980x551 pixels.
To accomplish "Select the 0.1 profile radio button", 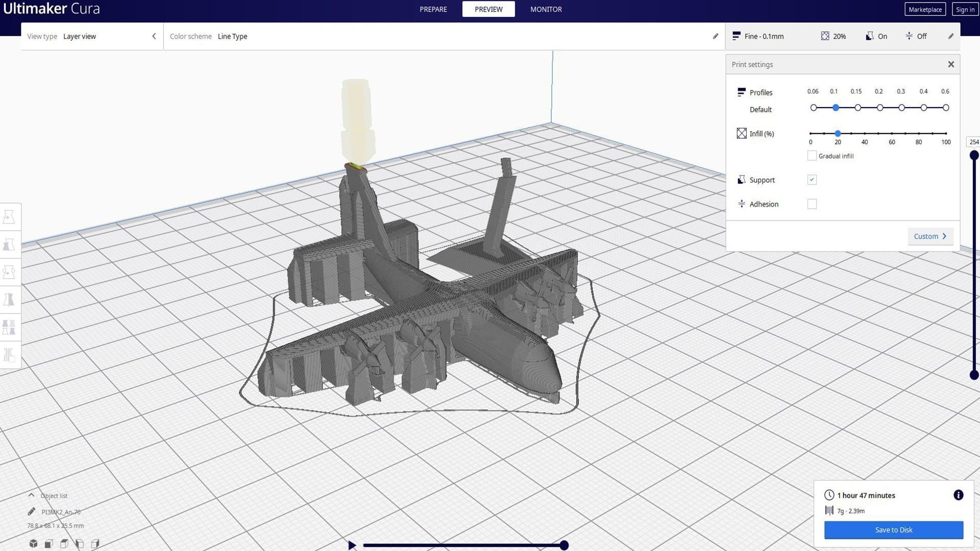I will click(836, 108).
